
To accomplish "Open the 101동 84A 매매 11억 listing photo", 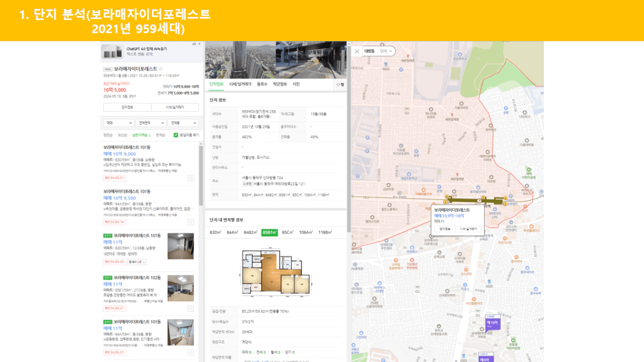I will (x=181, y=332).
